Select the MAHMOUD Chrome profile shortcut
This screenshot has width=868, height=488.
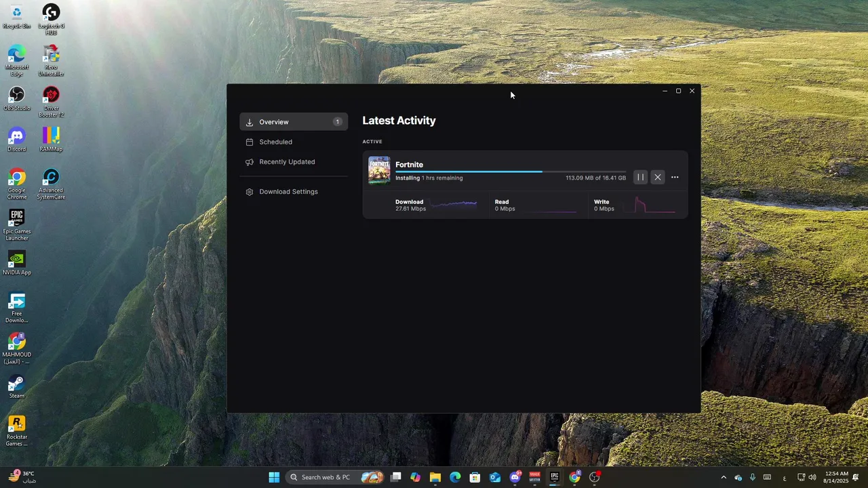(x=16, y=349)
